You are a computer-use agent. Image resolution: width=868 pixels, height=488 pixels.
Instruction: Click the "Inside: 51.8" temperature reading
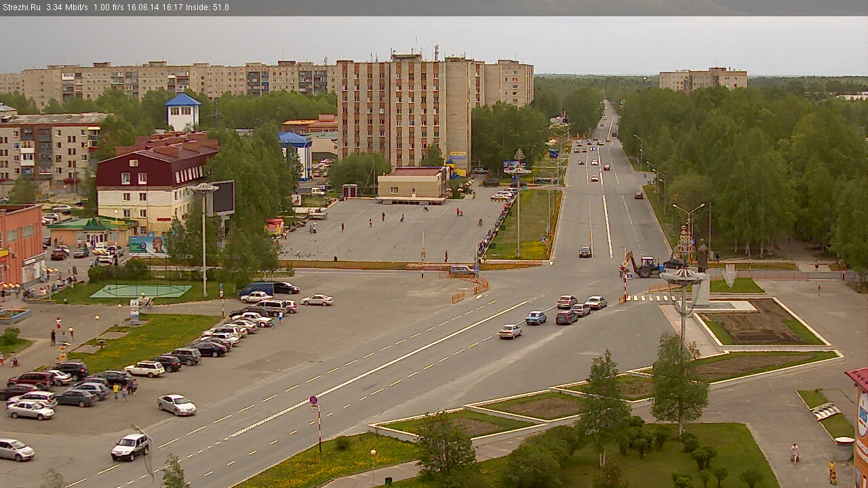tap(208, 7)
